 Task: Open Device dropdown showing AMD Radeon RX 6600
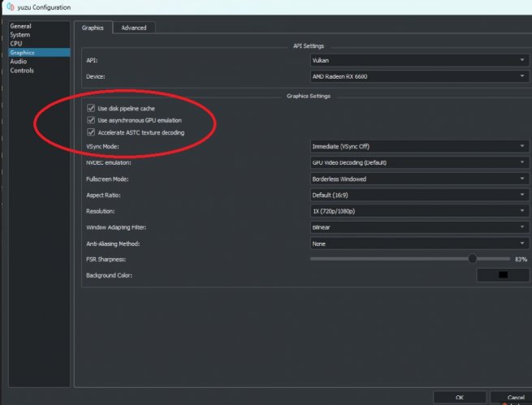(419, 76)
